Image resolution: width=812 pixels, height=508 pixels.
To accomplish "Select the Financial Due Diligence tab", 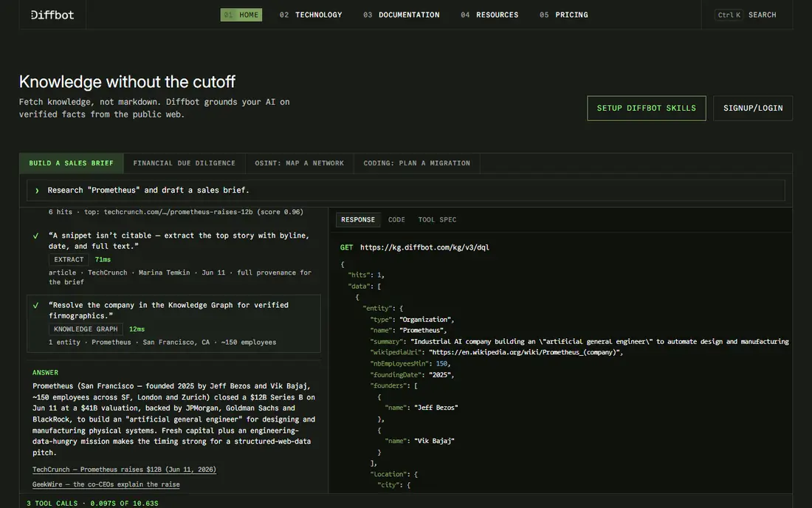I will point(185,163).
